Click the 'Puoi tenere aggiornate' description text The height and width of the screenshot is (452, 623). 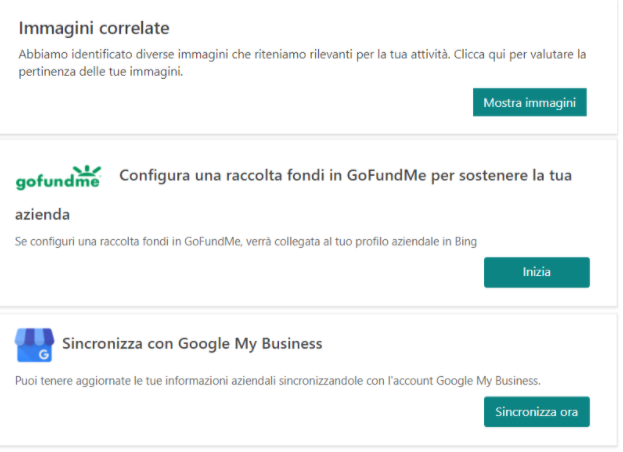[x=278, y=381]
